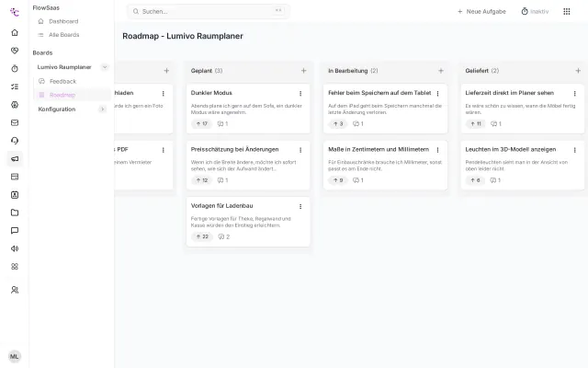This screenshot has width=588, height=368.
Task: Add a card to the Geplant column
Action: (304, 71)
